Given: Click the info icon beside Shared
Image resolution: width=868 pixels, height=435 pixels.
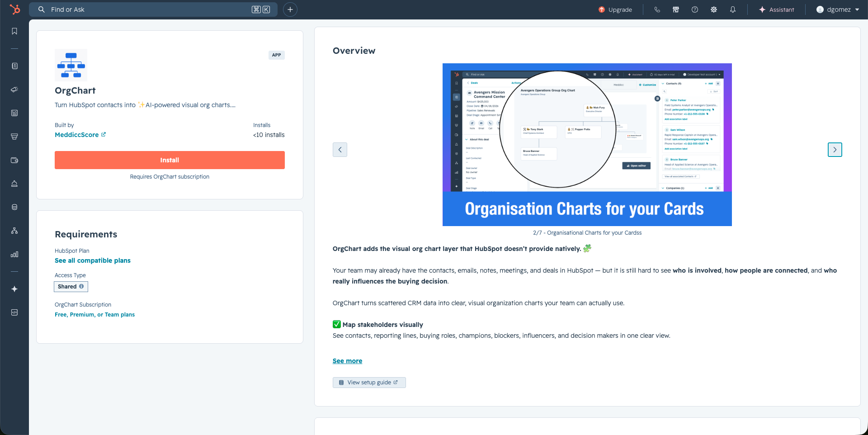Looking at the screenshot, I should click(81, 286).
